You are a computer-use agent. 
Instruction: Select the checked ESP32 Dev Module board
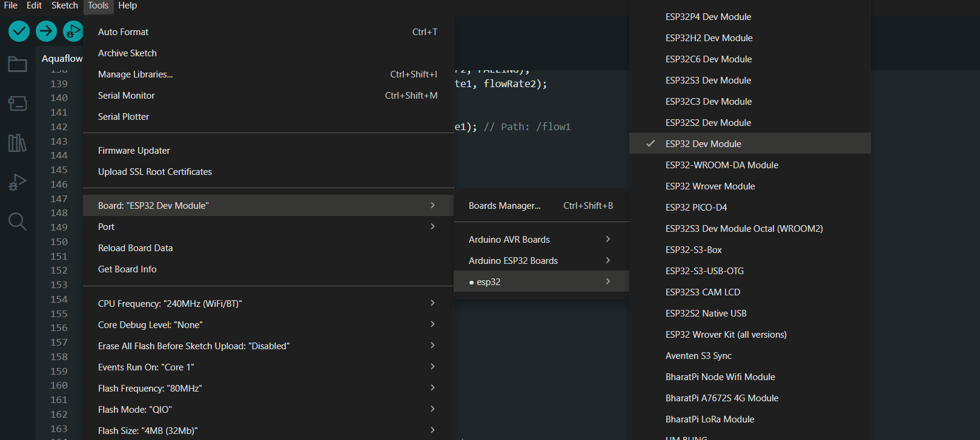click(703, 144)
